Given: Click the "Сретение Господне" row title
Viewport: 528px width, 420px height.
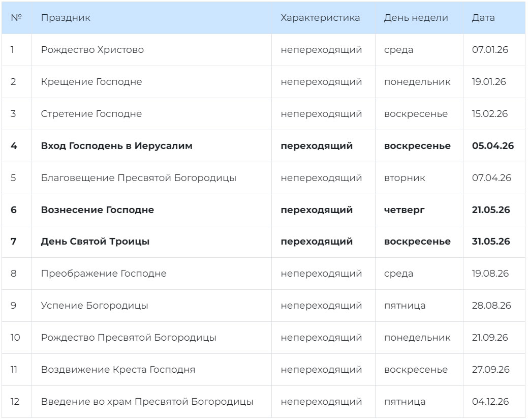Looking at the screenshot, I should (x=91, y=114).
